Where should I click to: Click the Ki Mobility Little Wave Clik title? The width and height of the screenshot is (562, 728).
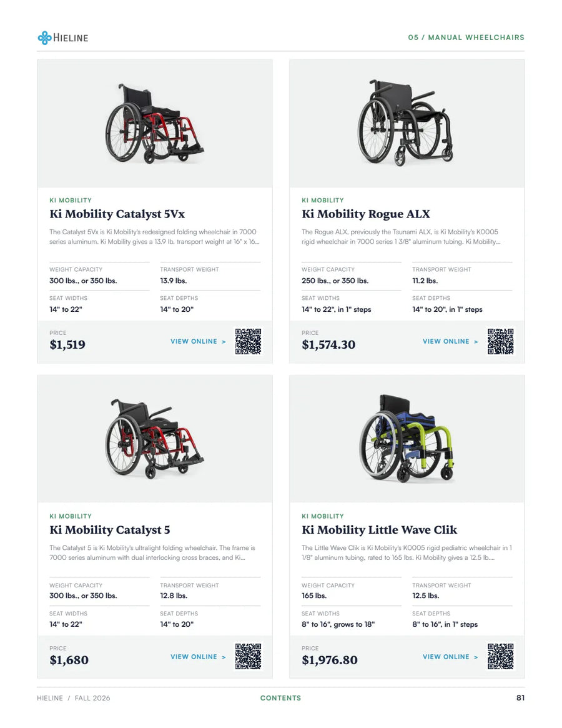[379, 530]
